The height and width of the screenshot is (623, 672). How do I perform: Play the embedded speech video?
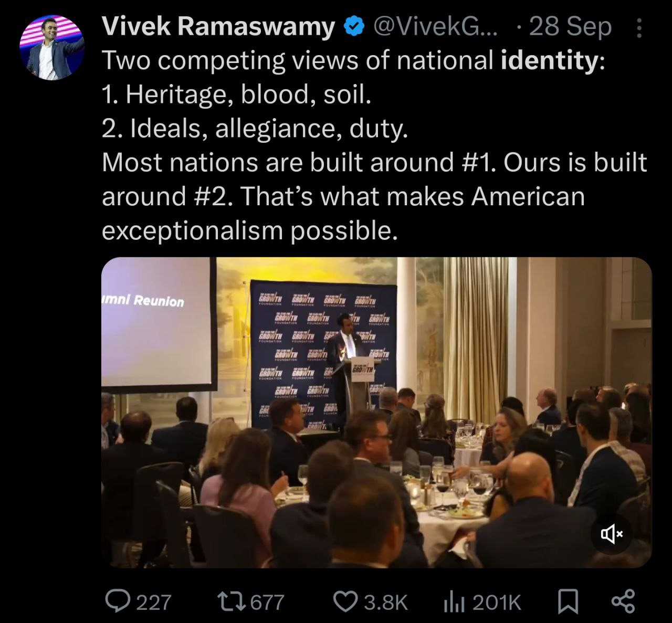[x=376, y=413]
